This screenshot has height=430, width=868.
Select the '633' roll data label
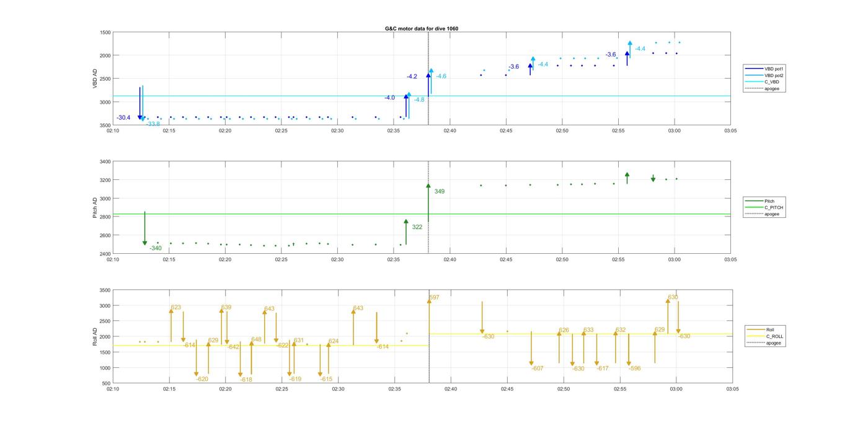point(588,330)
